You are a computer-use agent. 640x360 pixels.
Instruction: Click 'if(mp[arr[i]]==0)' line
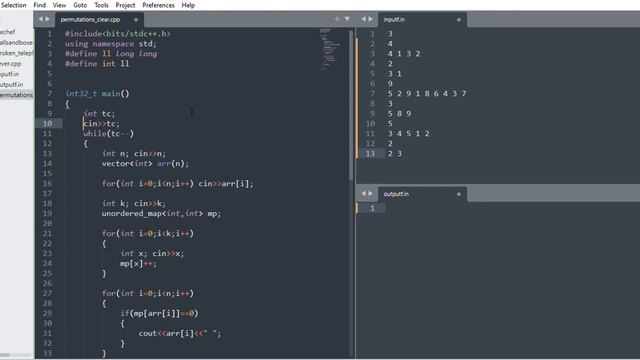[159, 313]
